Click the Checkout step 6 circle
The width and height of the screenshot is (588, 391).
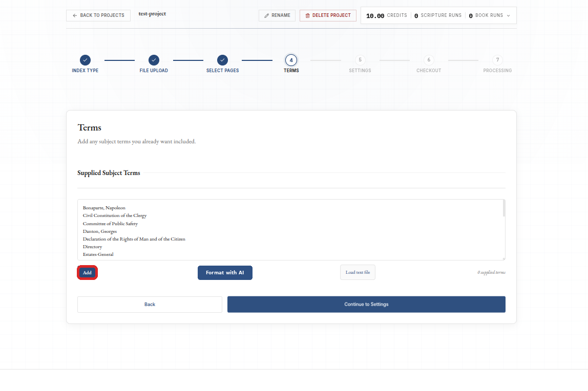pyautogui.click(x=429, y=60)
